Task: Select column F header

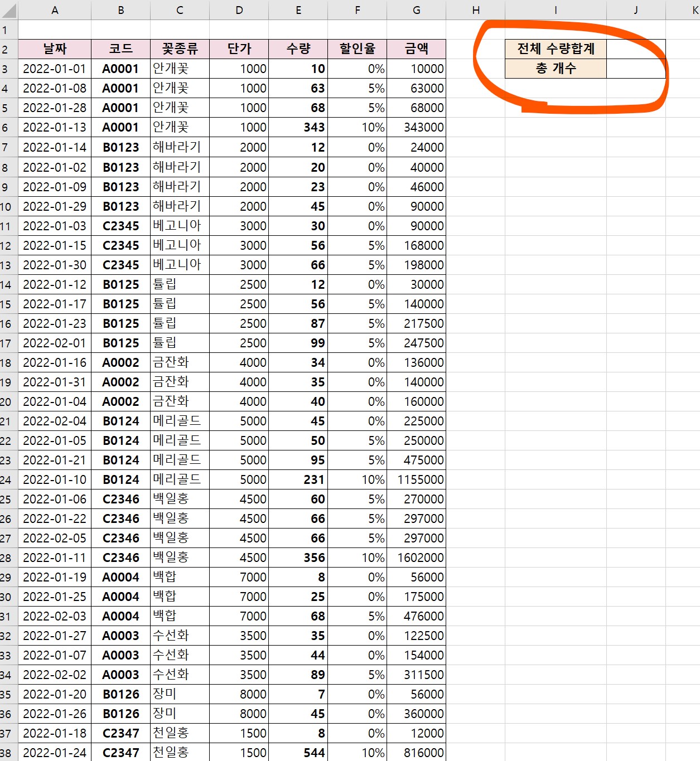Action: coord(358,10)
